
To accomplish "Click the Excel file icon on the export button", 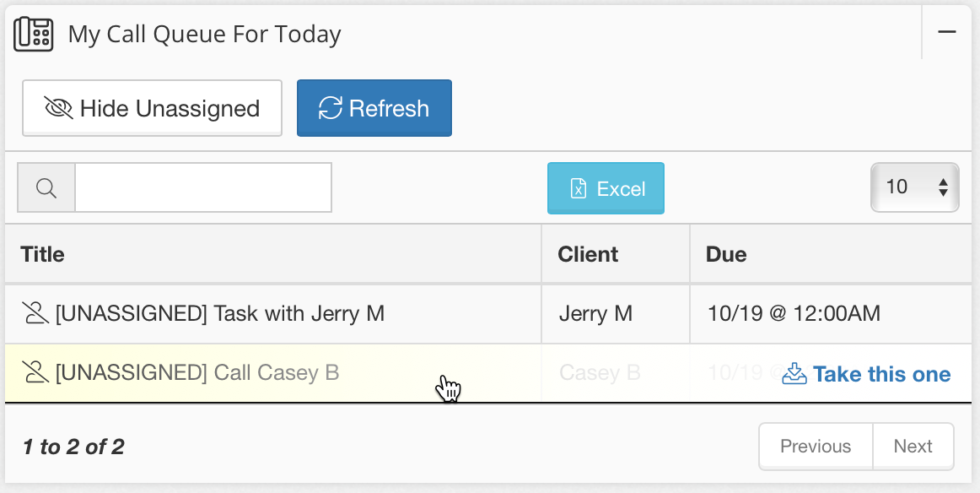I will [x=578, y=187].
